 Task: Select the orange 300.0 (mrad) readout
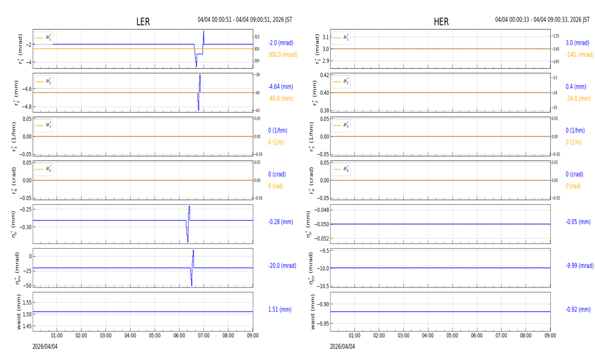point(283,55)
